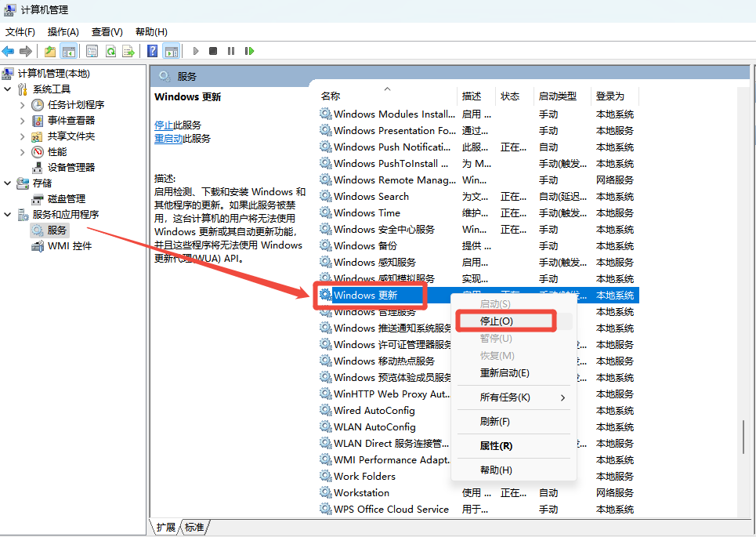The image size is (756, 537).
Task: Collapse the 系统工具 tree node
Action: tap(7, 89)
